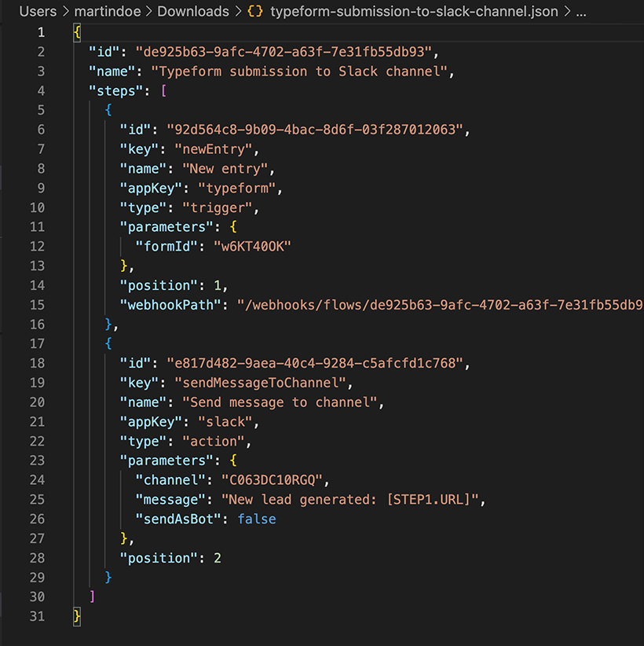Viewport: 644px width, 646px height.
Task: Click the Users breadcrumb segment
Action: 38,12
